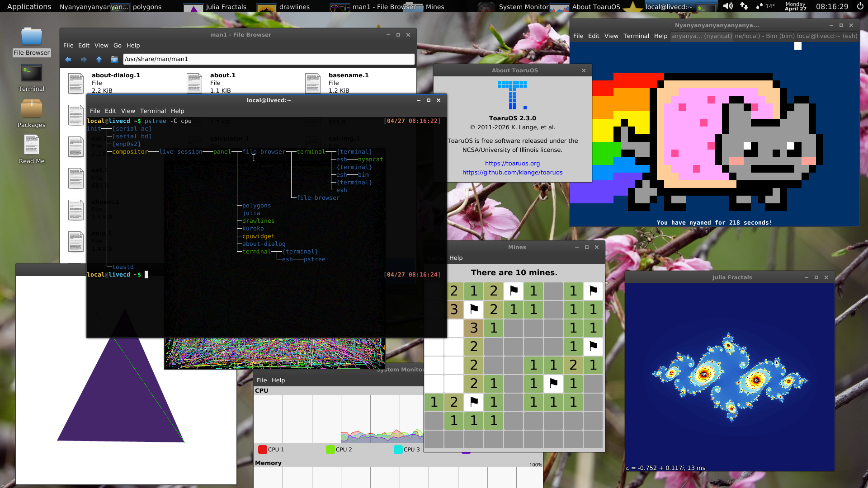The image size is (868, 488).
Task: Click the back arrow in File Browser
Action: [x=68, y=59]
